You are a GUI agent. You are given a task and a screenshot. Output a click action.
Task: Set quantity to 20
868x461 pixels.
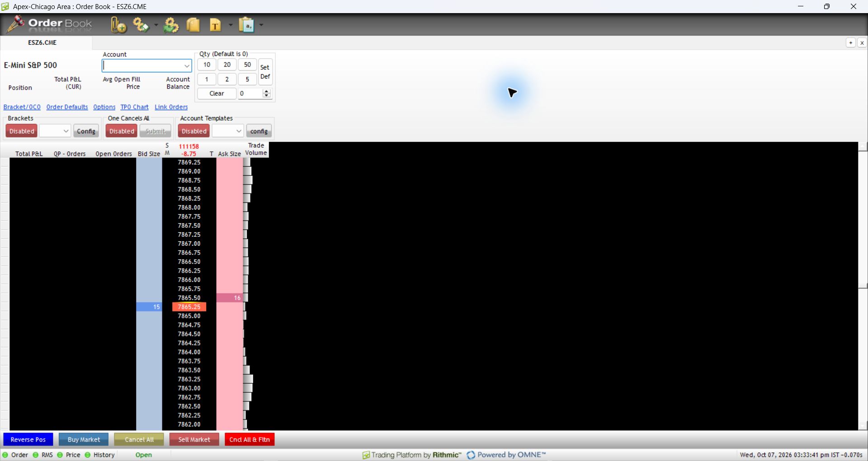227,65
